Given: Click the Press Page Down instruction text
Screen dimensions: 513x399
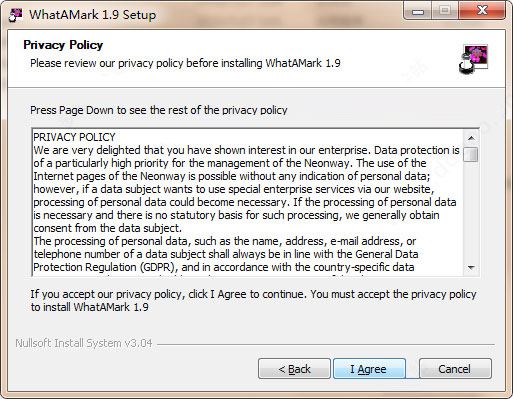Looking at the screenshot, I should (159, 110).
